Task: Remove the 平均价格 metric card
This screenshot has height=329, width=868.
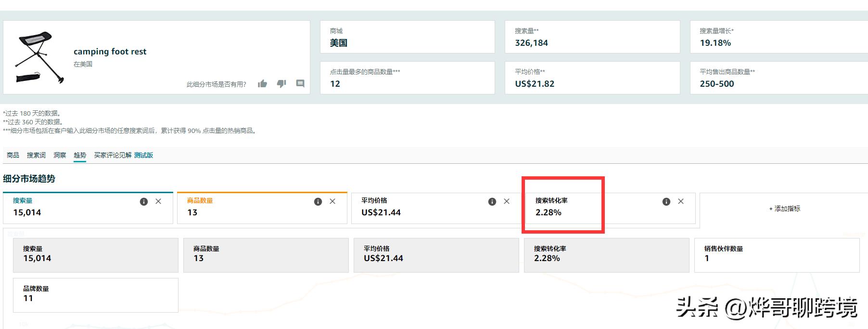Action: tap(507, 201)
